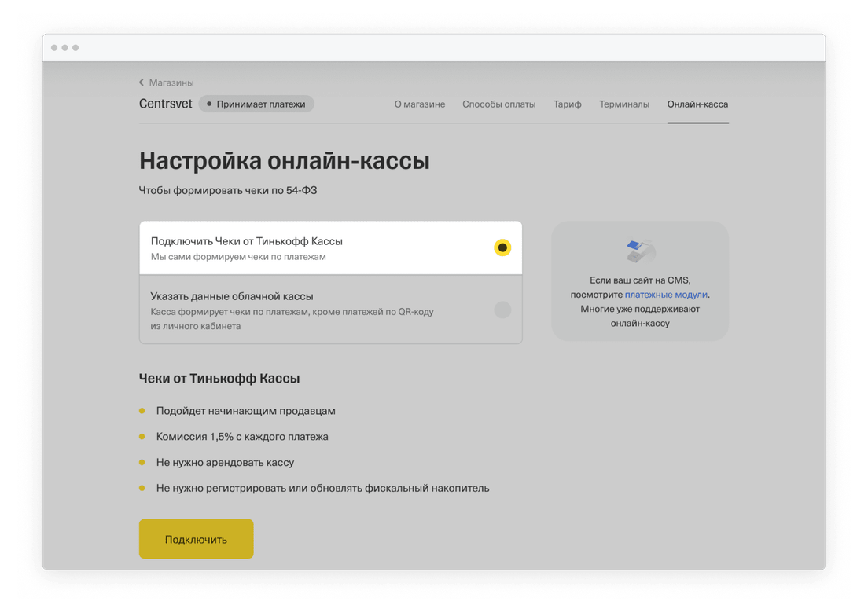Image resolution: width=868 pixels, height=612 pixels.
Task: Click text Подойдет начинающим продавцам
Action: 246,411
